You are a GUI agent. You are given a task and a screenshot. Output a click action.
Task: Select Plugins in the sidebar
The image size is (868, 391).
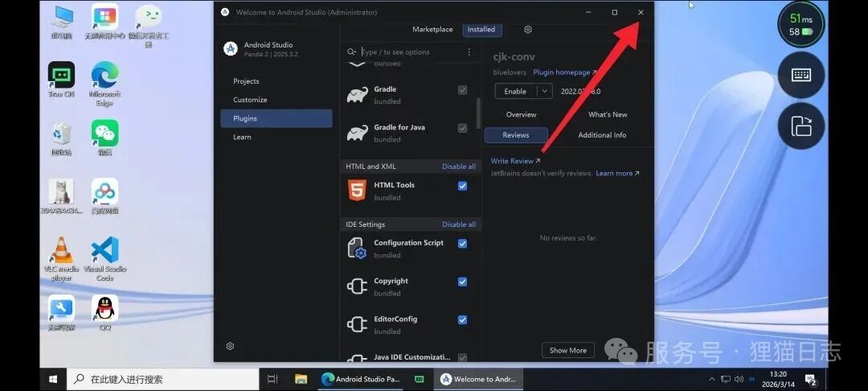coord(276,118)
